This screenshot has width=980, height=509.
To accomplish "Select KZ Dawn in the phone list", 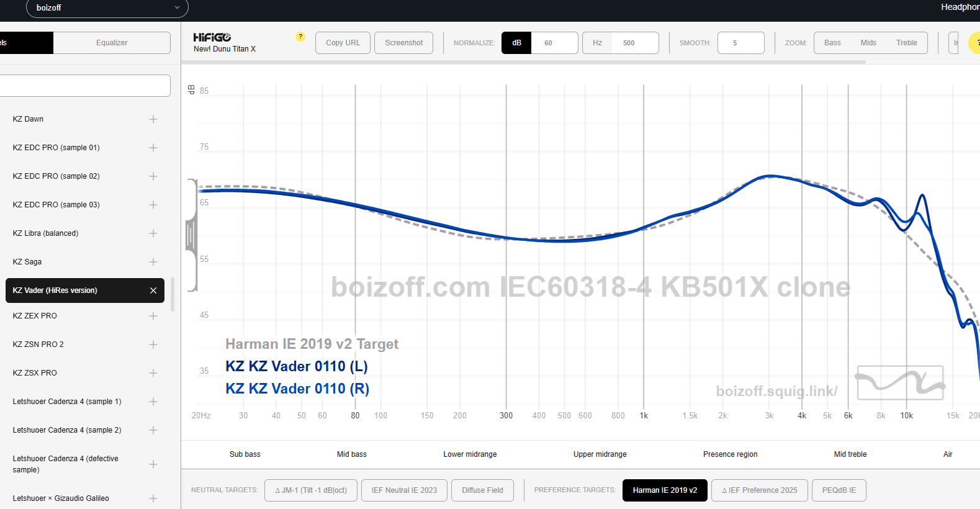I will click(x=28, y=119).
